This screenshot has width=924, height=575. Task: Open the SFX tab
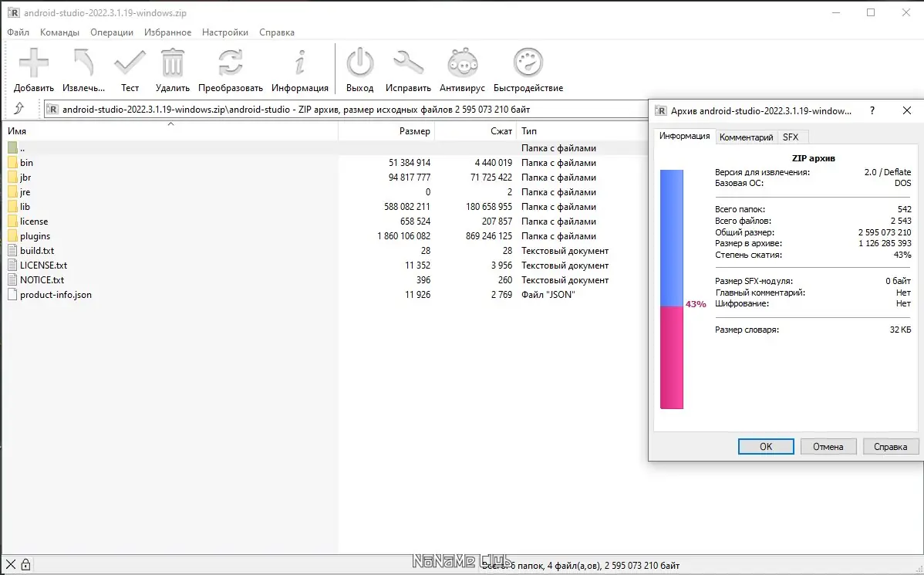click(791, 137)
